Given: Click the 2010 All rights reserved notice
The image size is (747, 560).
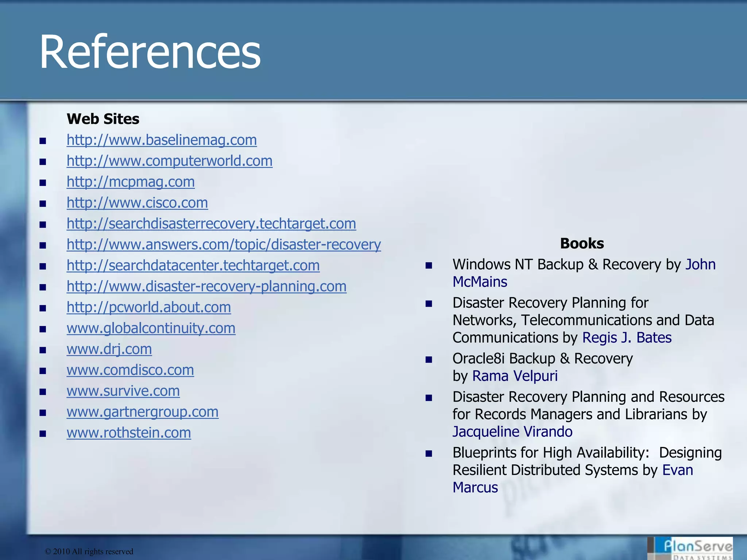Looking at the screenshot, I should pos(89,551).
